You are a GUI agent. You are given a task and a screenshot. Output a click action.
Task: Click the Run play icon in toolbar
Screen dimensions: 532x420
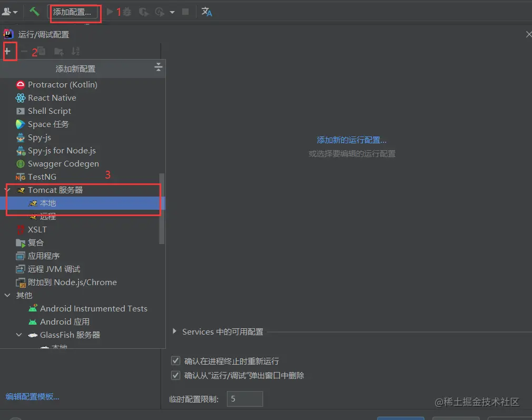[x=110, y=12]
